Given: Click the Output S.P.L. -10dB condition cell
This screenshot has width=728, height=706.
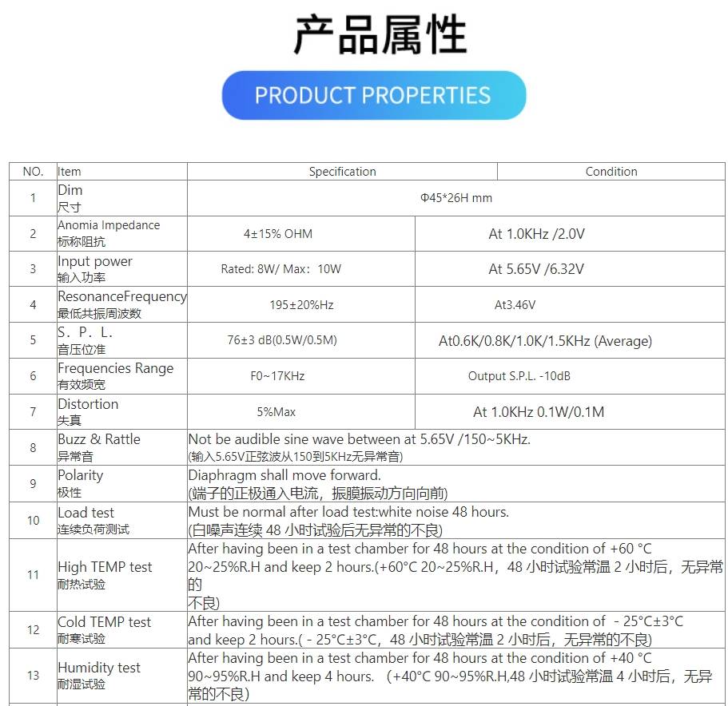Looking at the screenshot, I should tap(519, 376).
